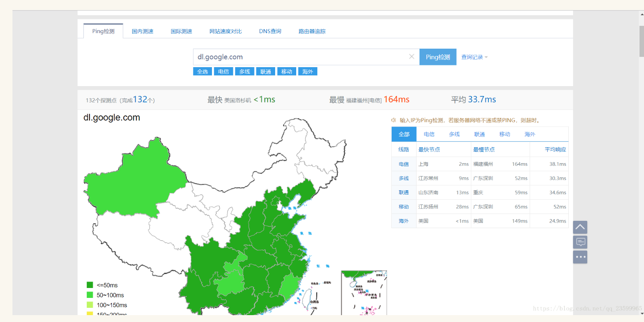The height and width of the screenshot is (322, 644).
Task: Open the three-dots more options icon
Action: [x=580, y=257]
